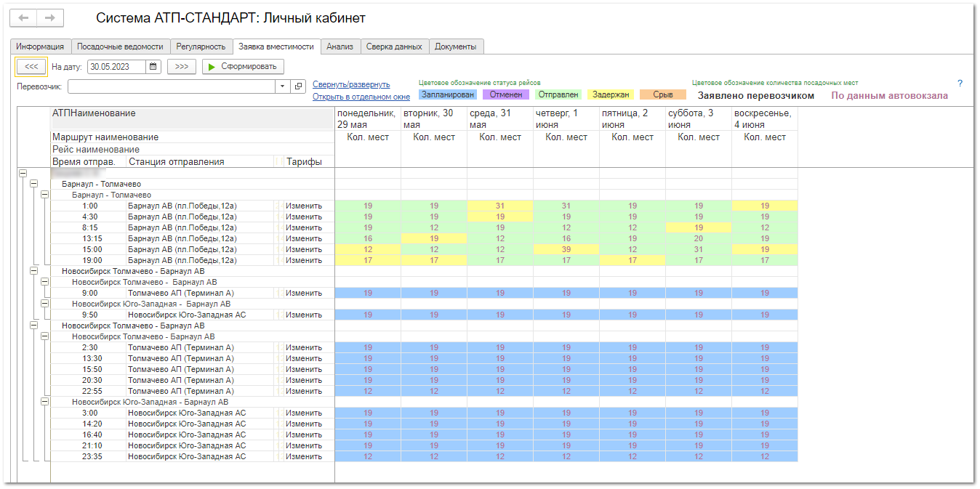The image size is (980, 489).
Task: Open the carrier selection form icon
Action: click(x=298, y=86)
